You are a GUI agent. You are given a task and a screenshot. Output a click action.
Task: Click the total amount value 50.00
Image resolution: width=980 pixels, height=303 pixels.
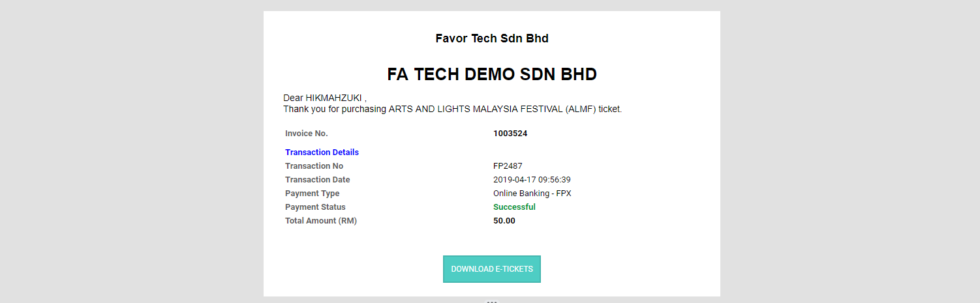504,221
